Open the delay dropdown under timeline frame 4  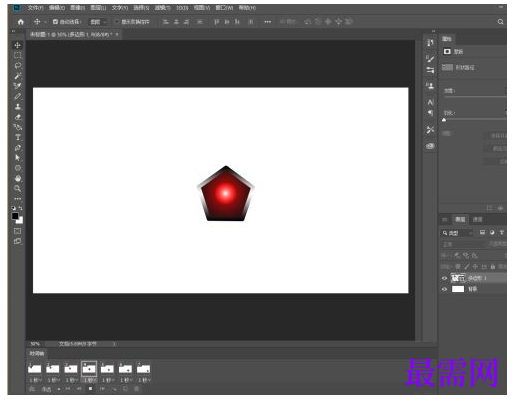[x=89, y=380]
